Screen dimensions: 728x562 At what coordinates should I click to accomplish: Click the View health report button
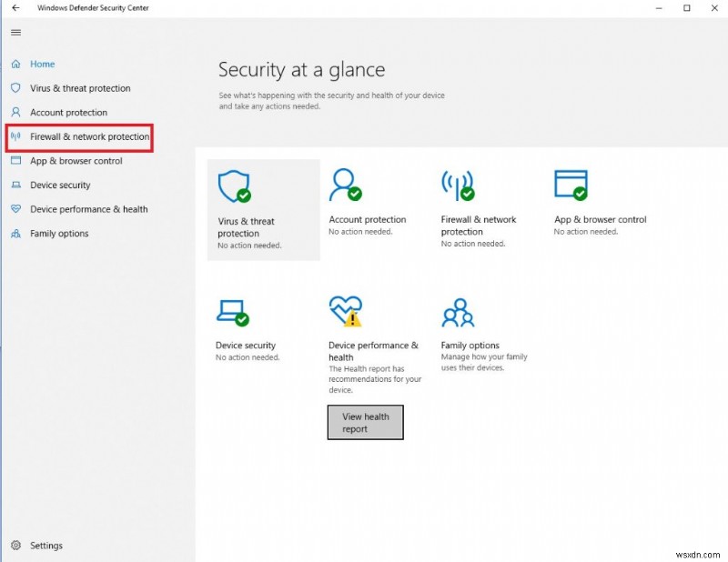(x=365, y=421)
